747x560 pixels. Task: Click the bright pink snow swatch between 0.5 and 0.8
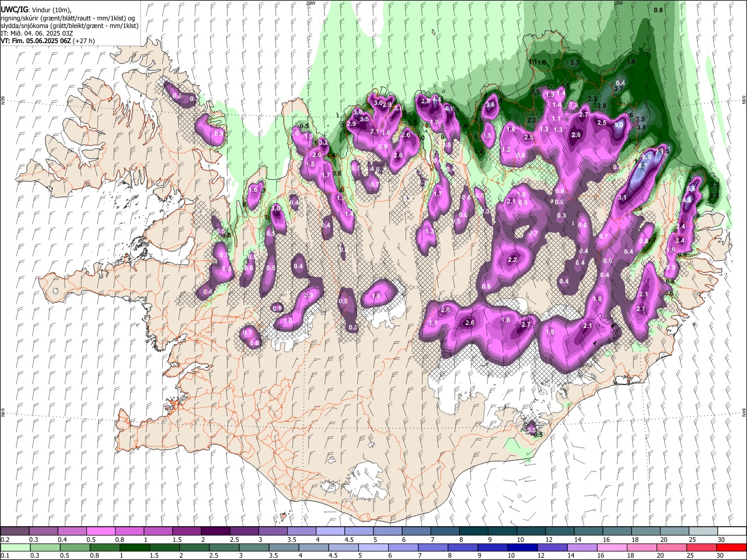point(101,531)
